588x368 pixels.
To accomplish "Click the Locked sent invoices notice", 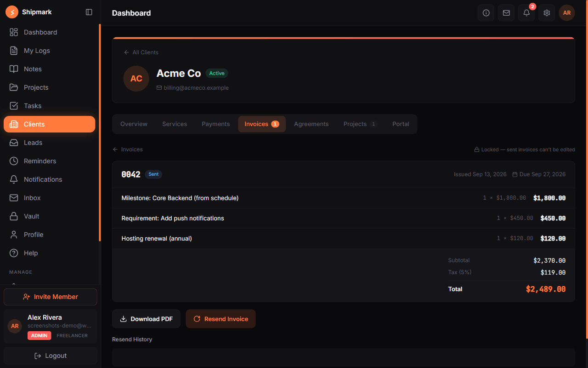I will 525,149.
